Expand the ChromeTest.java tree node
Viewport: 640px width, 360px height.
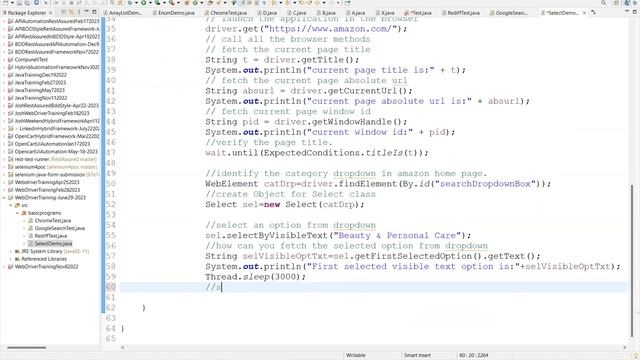click(x=24, y=221)
